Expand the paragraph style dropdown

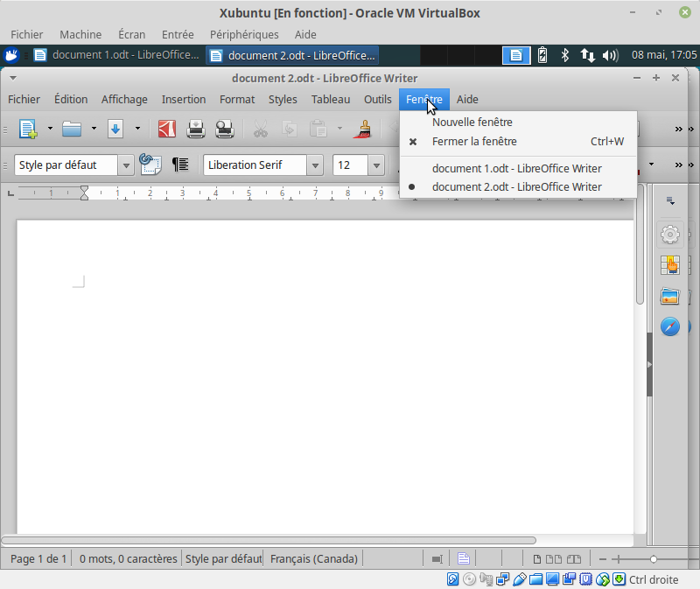tap(126, 165)
